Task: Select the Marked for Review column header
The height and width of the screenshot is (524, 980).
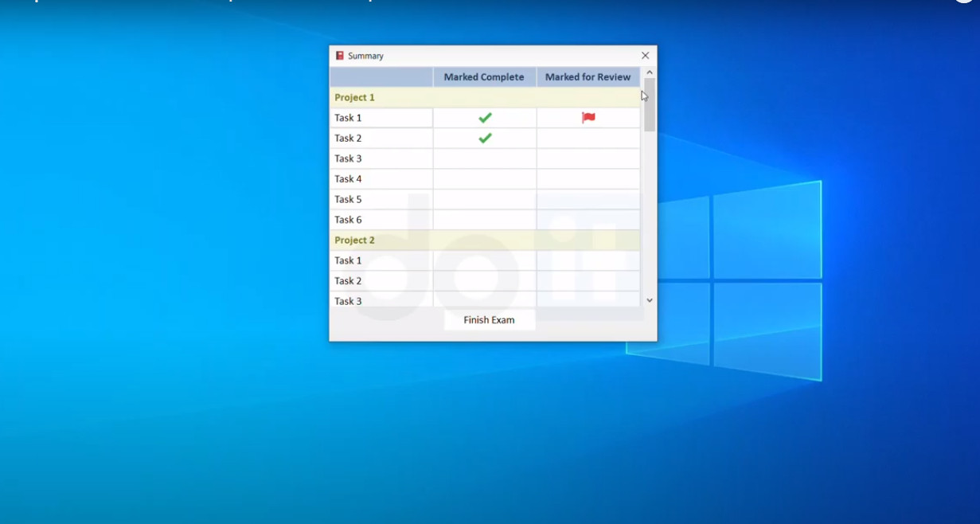Action: coord(588,77)
